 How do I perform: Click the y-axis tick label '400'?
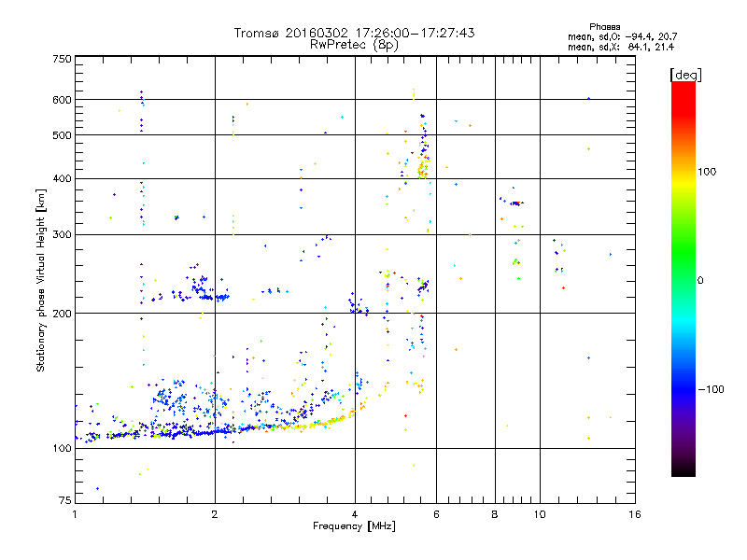pos(62,178)
